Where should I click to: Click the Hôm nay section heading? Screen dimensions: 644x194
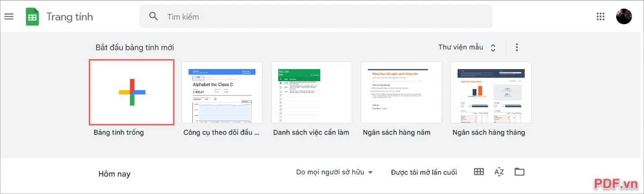point(114,174)
